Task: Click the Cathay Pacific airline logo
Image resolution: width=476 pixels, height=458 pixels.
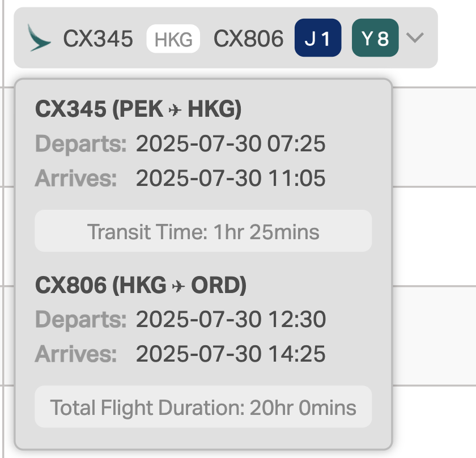Action: coord(39,38)
